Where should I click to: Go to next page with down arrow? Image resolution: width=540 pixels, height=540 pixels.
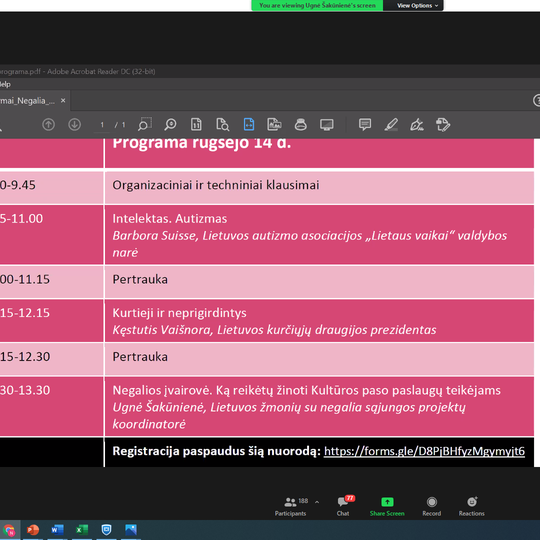tap(75, 124)
